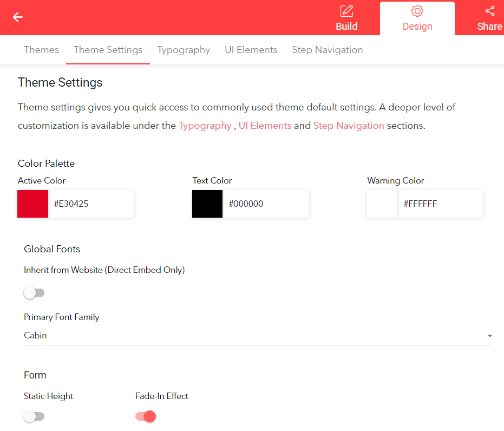Click the Color Palette section label
This screenshot has width=504, height=431.
pos(47,164)
